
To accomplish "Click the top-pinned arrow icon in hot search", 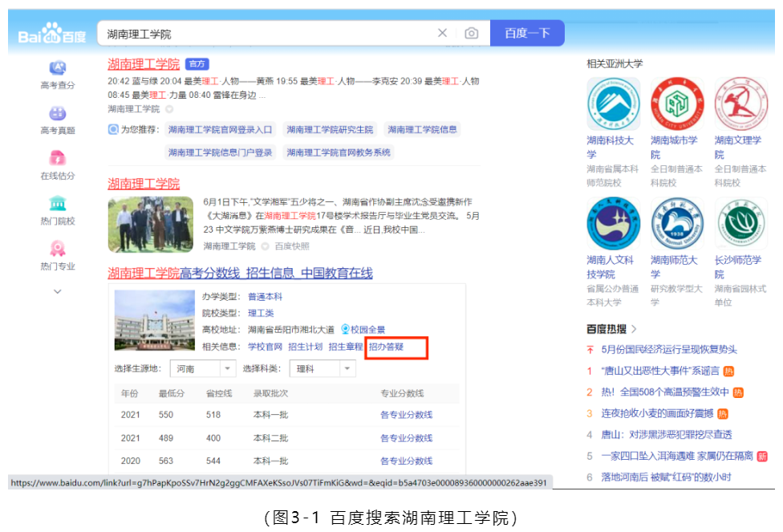I will [590, 350].
